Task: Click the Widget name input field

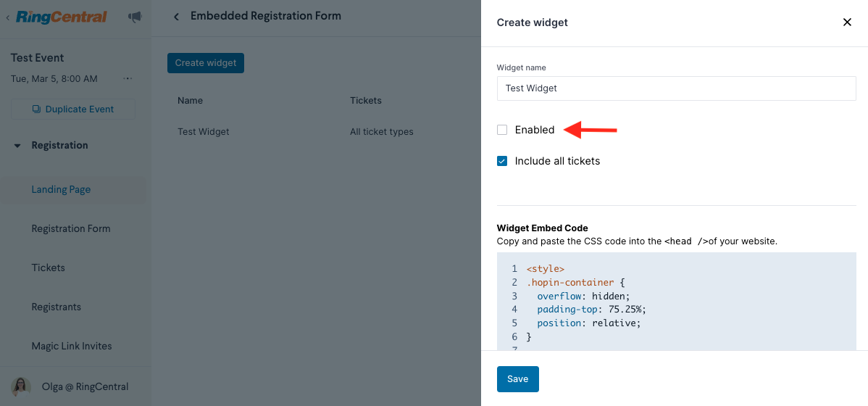Action: coord(677,88)
